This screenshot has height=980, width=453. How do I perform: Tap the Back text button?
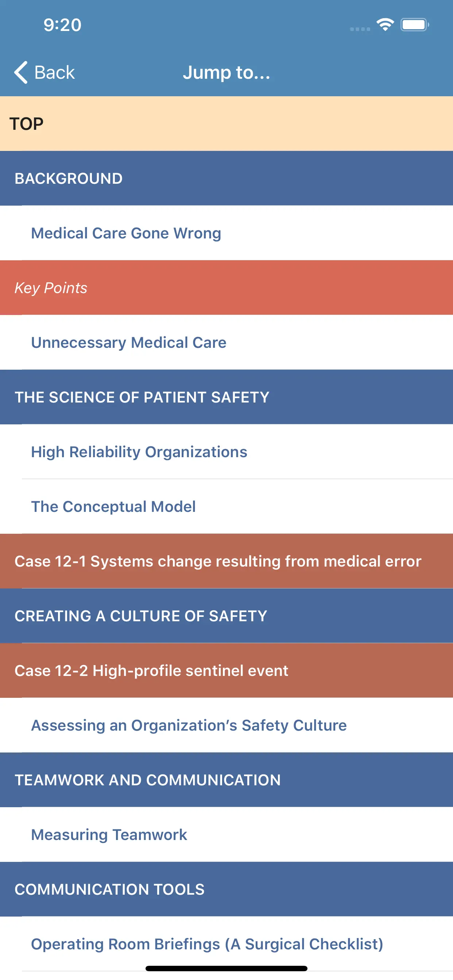[54, 72]
